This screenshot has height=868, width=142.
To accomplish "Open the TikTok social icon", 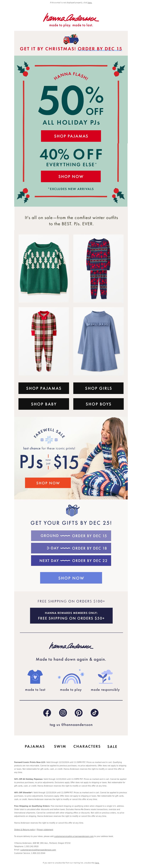I will point(94,713).
